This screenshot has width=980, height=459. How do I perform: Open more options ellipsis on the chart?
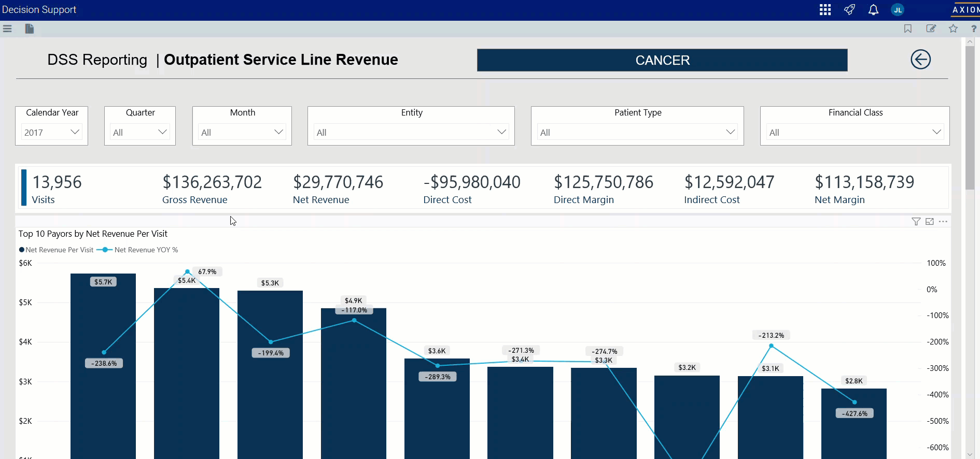[943, 222]
